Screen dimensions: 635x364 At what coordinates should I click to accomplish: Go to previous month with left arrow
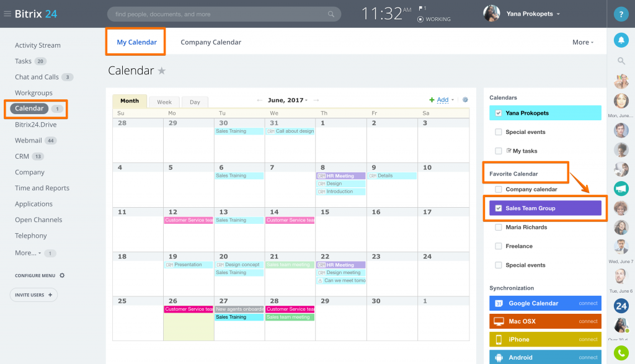pos(260,100)
